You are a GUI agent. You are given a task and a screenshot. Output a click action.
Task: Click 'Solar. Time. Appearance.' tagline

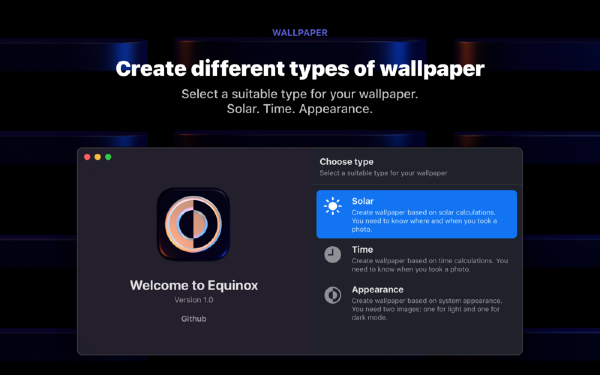(300, 109)
